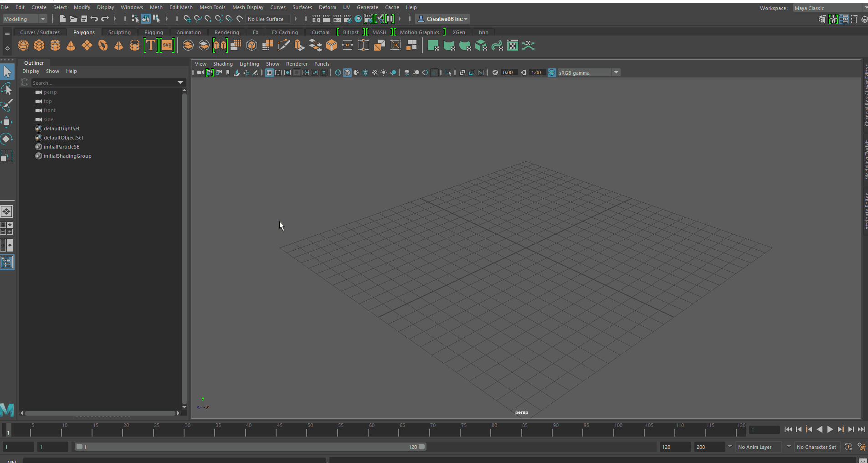Toggle film gate display in viewport
The height and width of the screenshot is (463, 868).
pos(278,72)
